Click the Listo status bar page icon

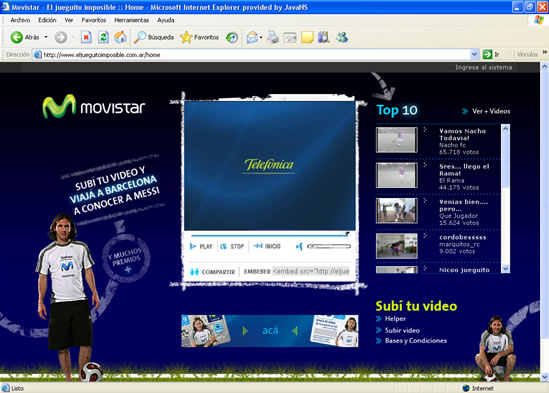coord(5,388)
